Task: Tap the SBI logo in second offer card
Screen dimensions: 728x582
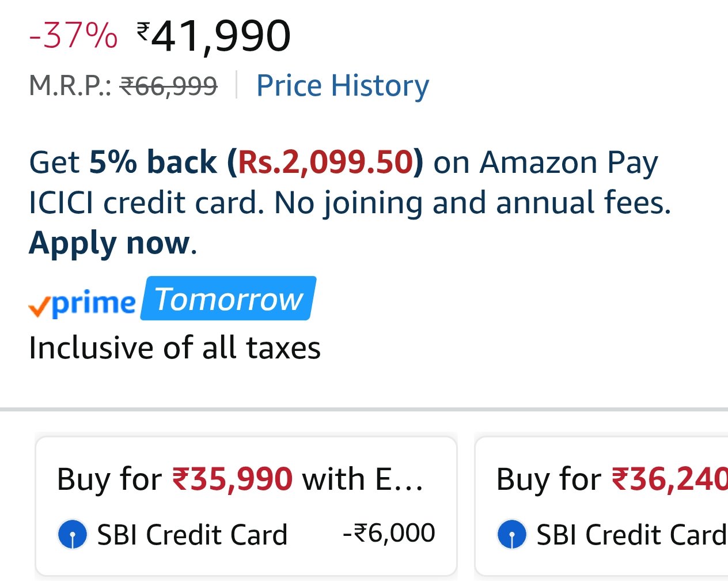Action: click(511, 534)
